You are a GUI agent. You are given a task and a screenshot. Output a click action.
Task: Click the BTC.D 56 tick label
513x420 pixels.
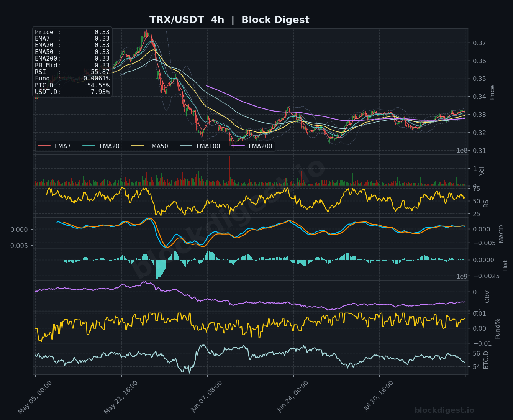click(x=476, y=353)
